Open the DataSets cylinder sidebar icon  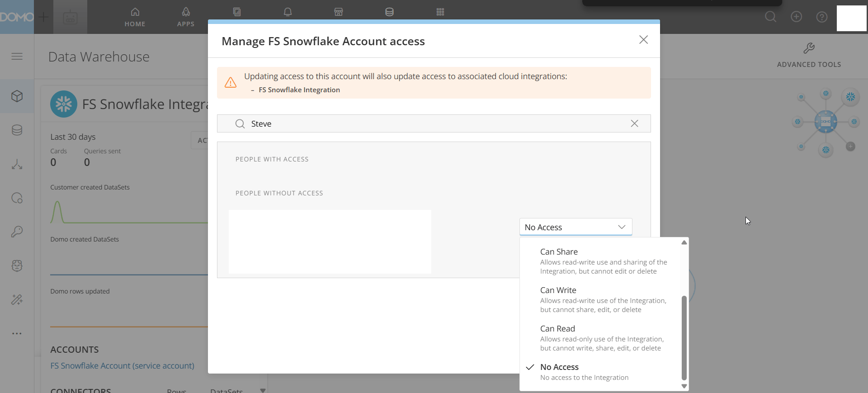tap(17, 130)
